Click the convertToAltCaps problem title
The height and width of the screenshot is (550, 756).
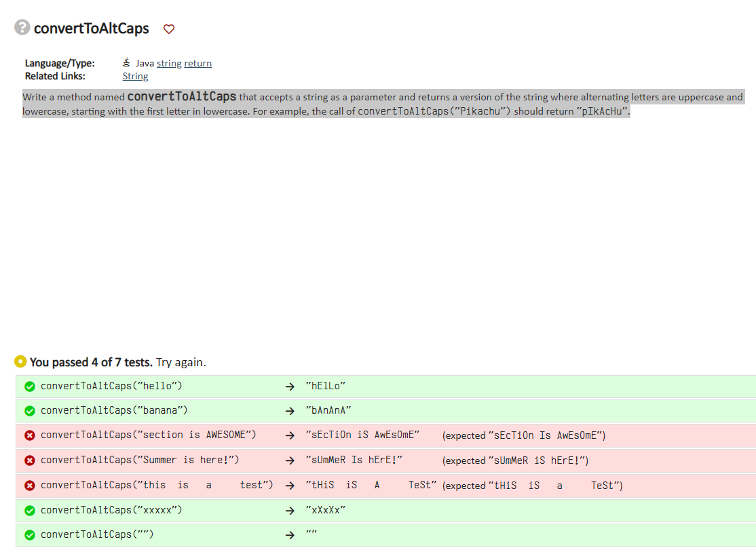[x=93, y=28]
